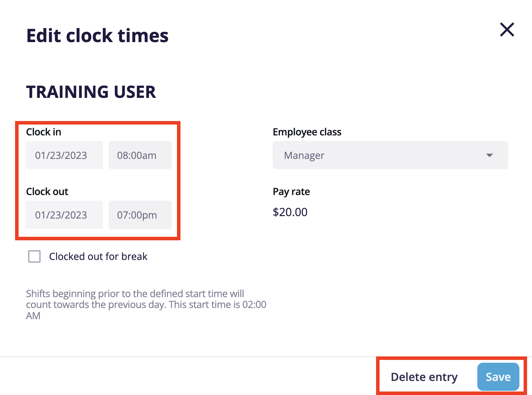The height and width of the screenshot is (395, 532).
Task: Enable the Clocked out for break checkbox
Action: tap(34, 256)
